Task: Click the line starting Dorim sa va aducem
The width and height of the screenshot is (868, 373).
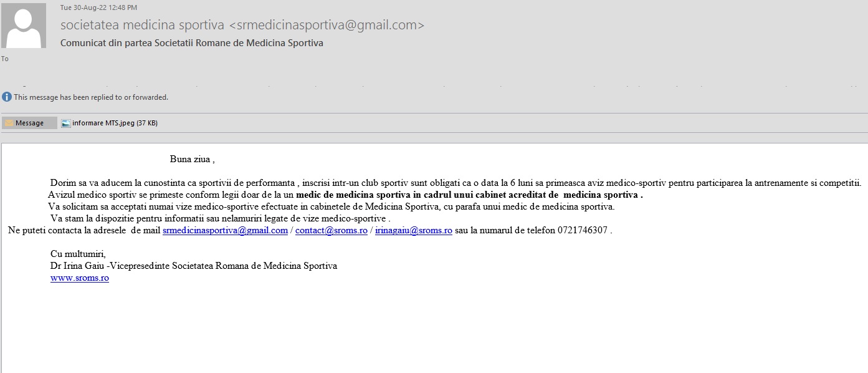Action: (x=455, y=183)
